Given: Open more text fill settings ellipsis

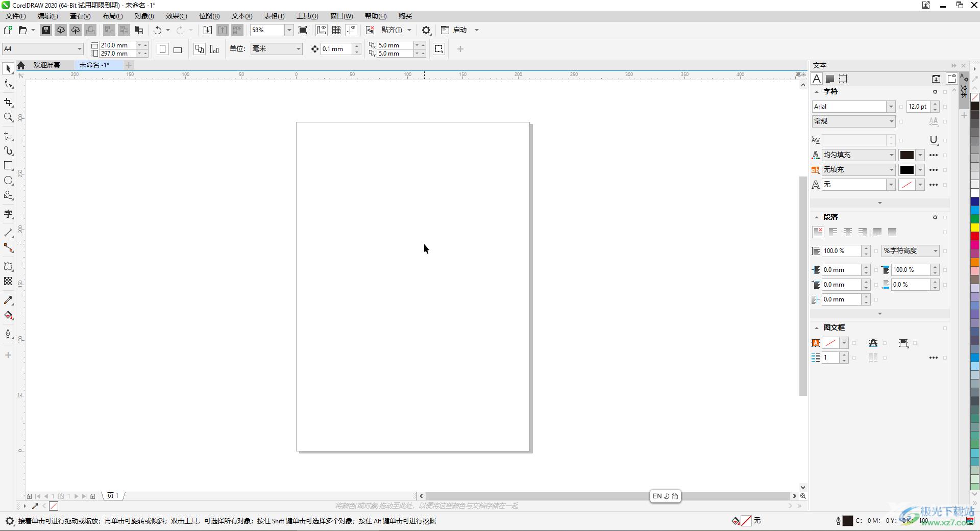Looking at the screenshot, I should [934, 155].
